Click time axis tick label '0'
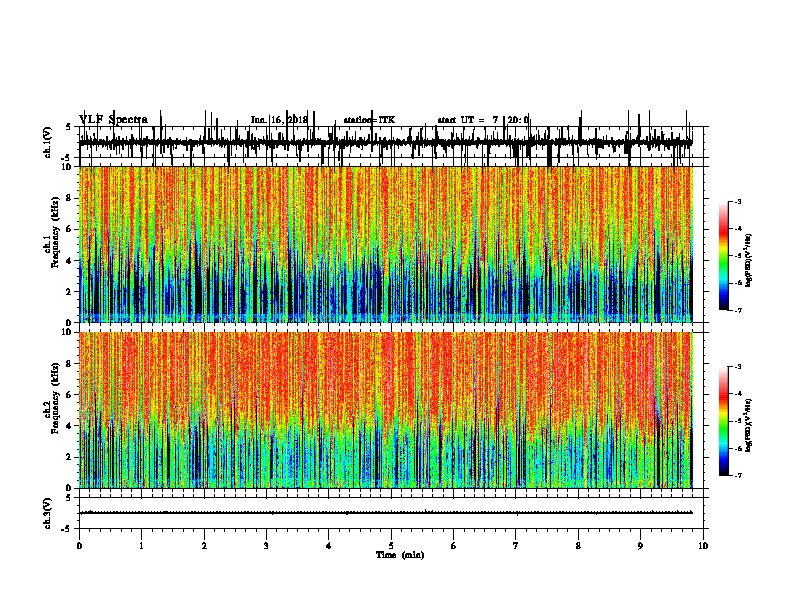 [79, 545]
